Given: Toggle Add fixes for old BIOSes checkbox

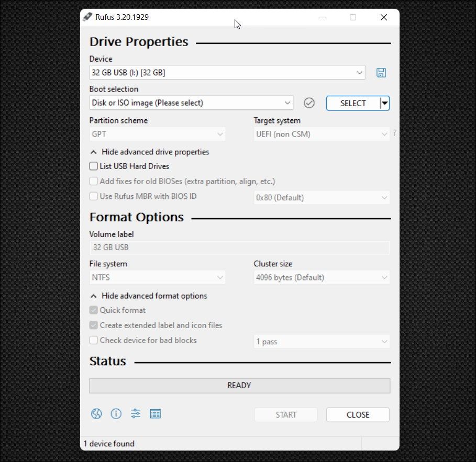Looking at the screenshot, I should point(94,182).
